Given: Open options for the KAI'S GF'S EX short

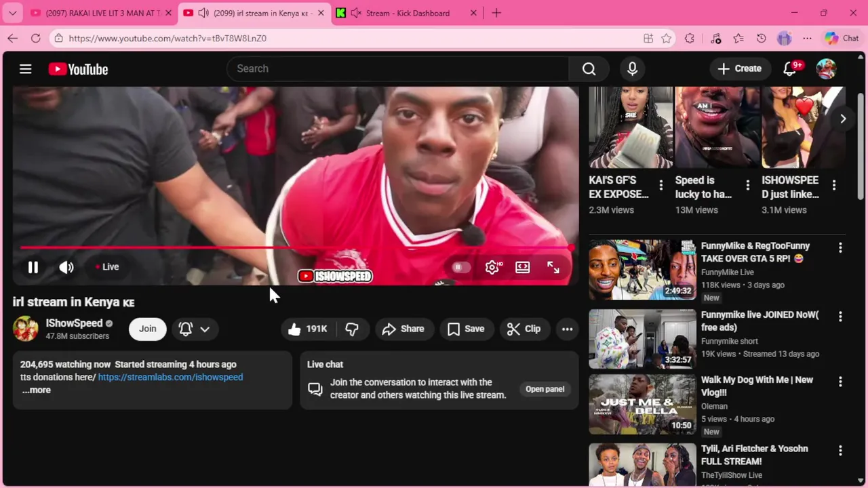Looking at the screenshot, I should (660, 185).
